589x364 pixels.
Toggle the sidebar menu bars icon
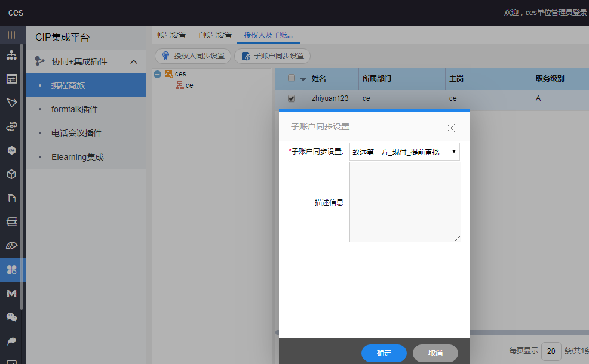pos(11,35)
